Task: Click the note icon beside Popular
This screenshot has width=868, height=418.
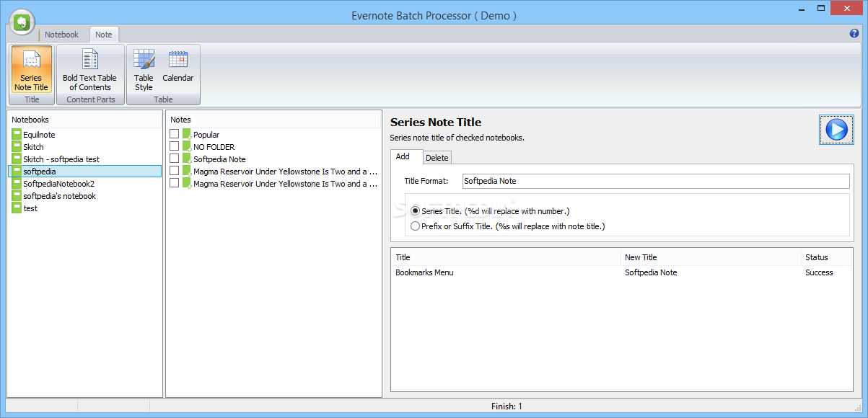Action: pos(187,135)
